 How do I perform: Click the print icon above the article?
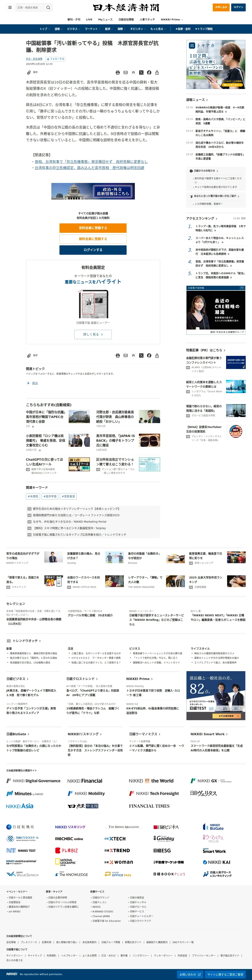(x=118, y=72)
